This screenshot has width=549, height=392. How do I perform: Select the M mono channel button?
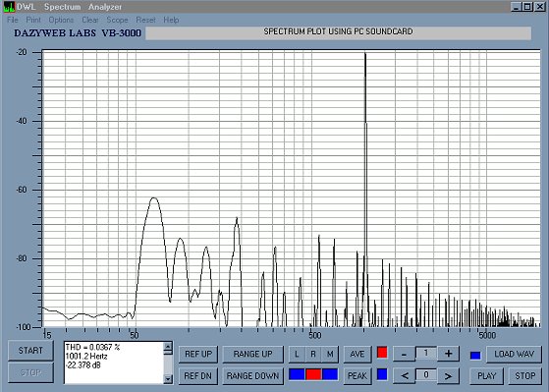[x=330, y=354]
